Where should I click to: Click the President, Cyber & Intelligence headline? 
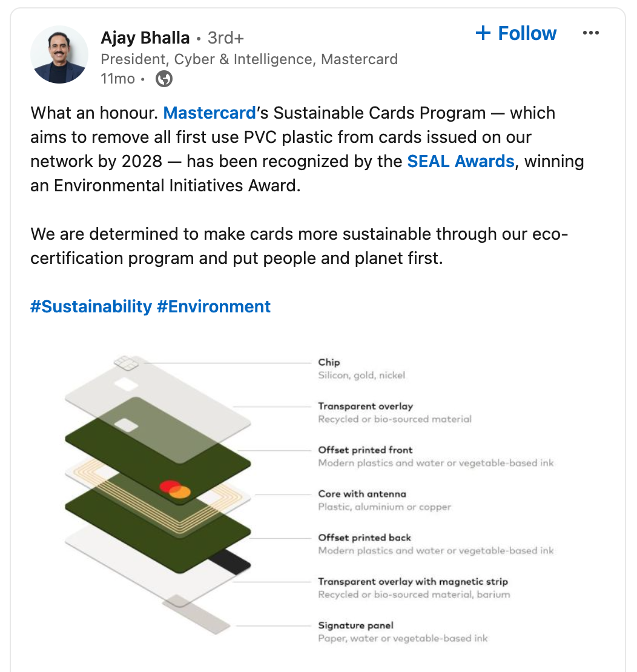pyautogui.click(x=249, y=59)
